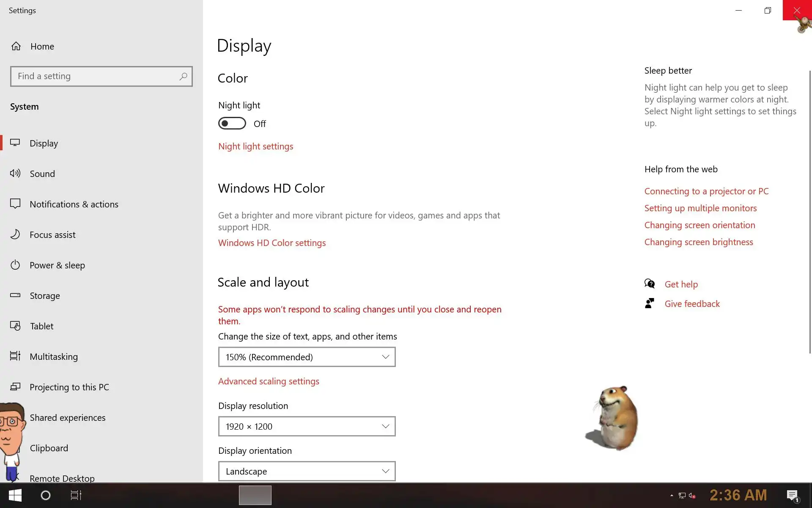The height and width of the screenshot is (508, 812).
Task: Open Night light settings link
Action: pyautogui.click(x=255, y=146)
